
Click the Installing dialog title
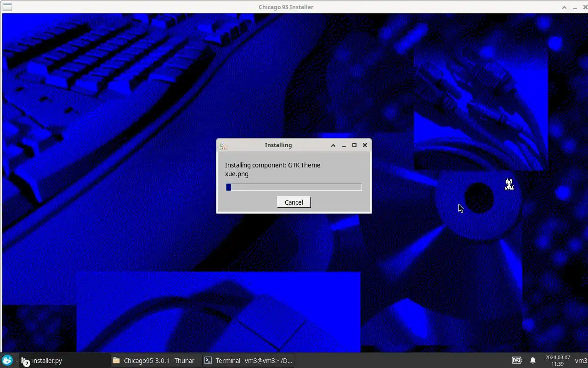[x=278, y=145]
